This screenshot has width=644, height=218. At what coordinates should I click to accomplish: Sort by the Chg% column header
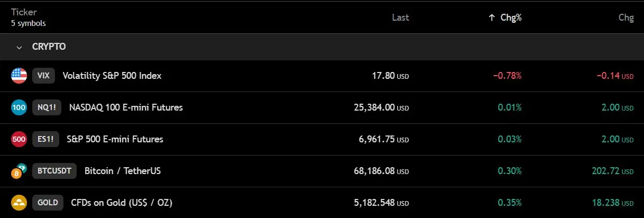click(511, 17)
